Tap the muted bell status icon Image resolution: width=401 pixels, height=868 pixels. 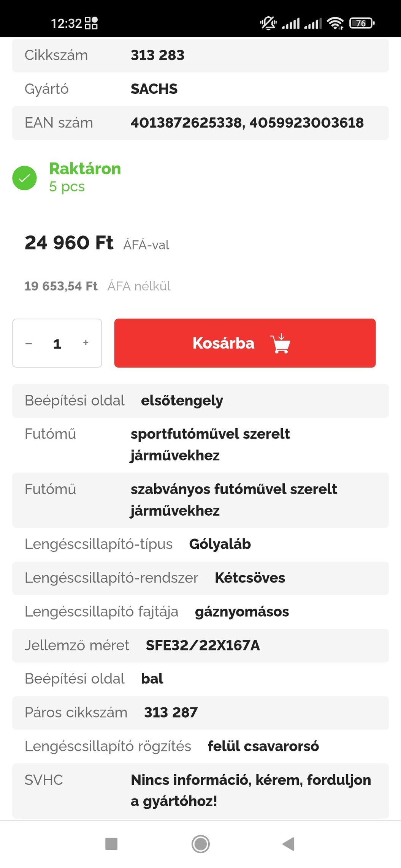click(268, 23)
